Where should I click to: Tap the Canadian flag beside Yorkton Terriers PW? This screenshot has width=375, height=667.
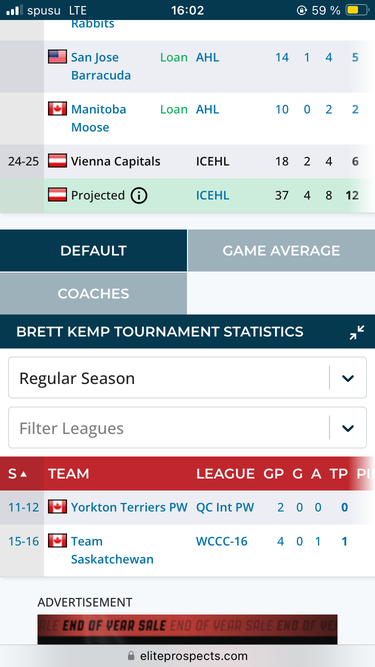(57, 507)
